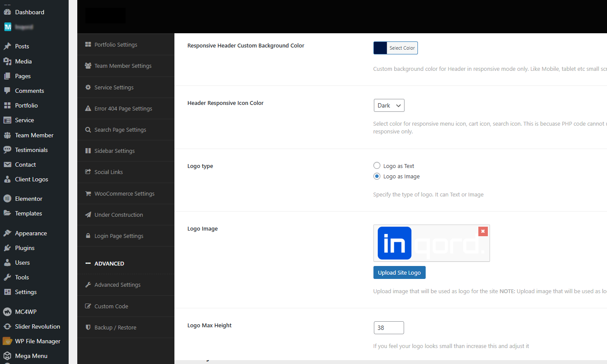Click the Error 404 warning triangle icon
Screen dimensions: 607x364
click(x=88, y=108)
